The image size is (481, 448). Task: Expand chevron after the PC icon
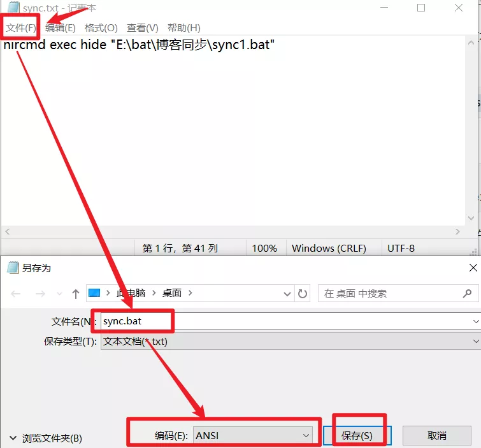pos(108,293)
